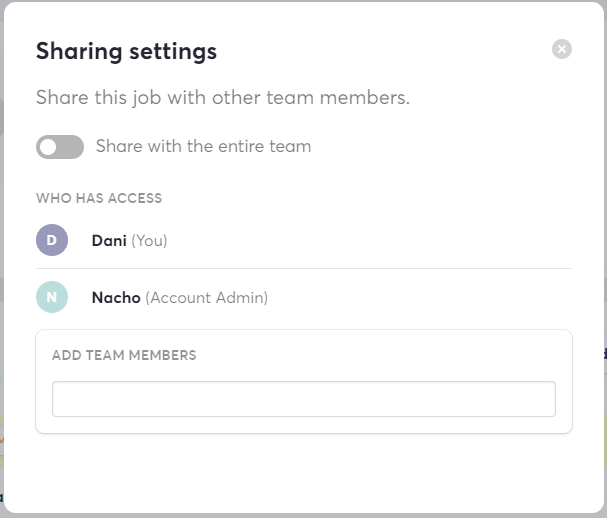This screenshot has width=607, height=518.
Task: Click the (You) tag next to Dani
Action: [149, 241]
